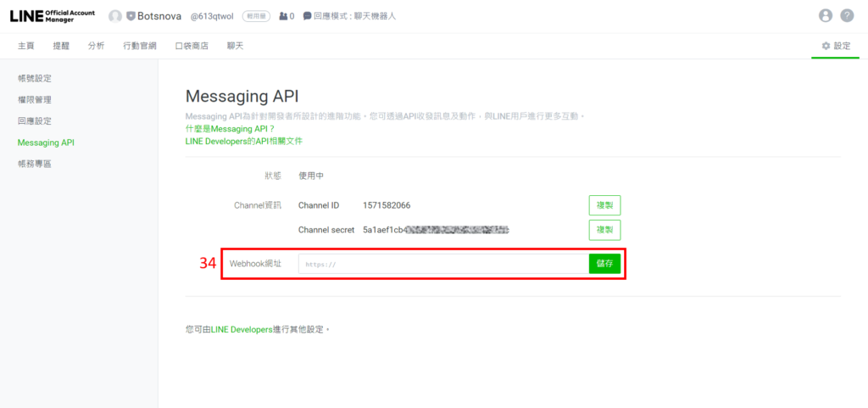Select the 聊天 tab
The image size is (868, 408).
click(235, 46)
